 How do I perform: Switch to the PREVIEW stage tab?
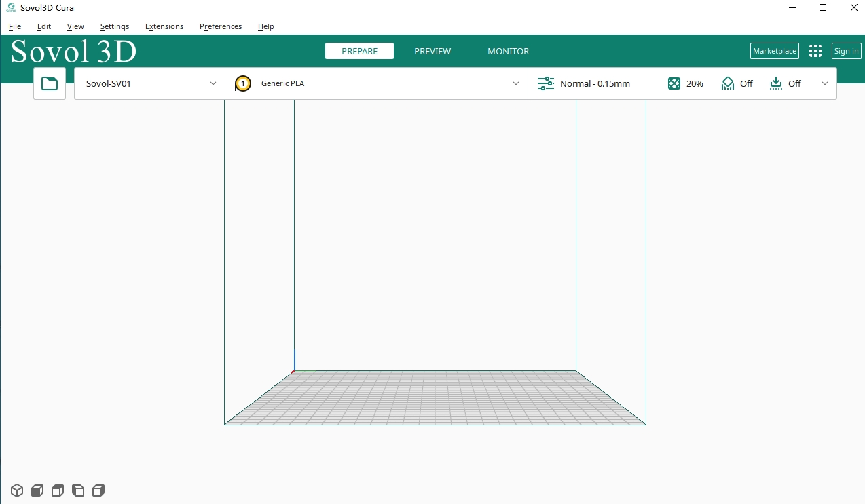click(x=432, y=51)
